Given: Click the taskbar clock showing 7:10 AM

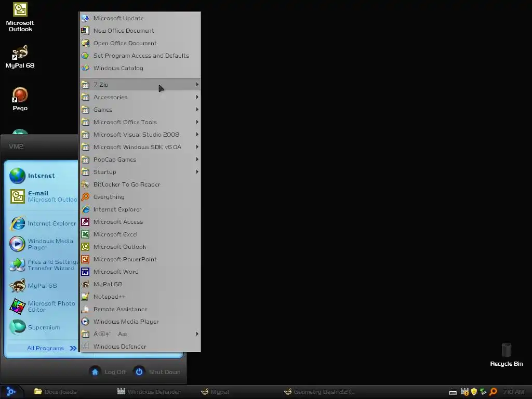Looking at the screenshot, I should click(514, 392).
